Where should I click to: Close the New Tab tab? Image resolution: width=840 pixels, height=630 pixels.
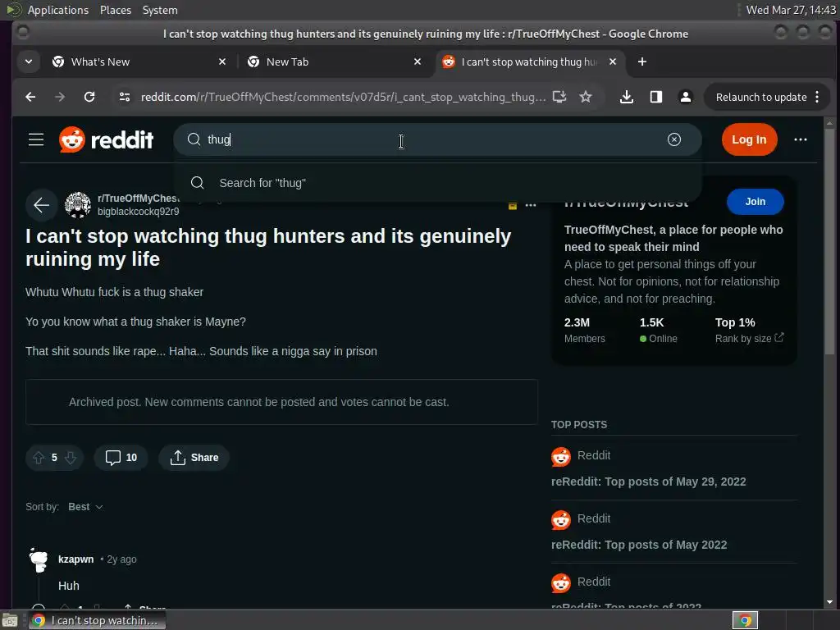418,62
